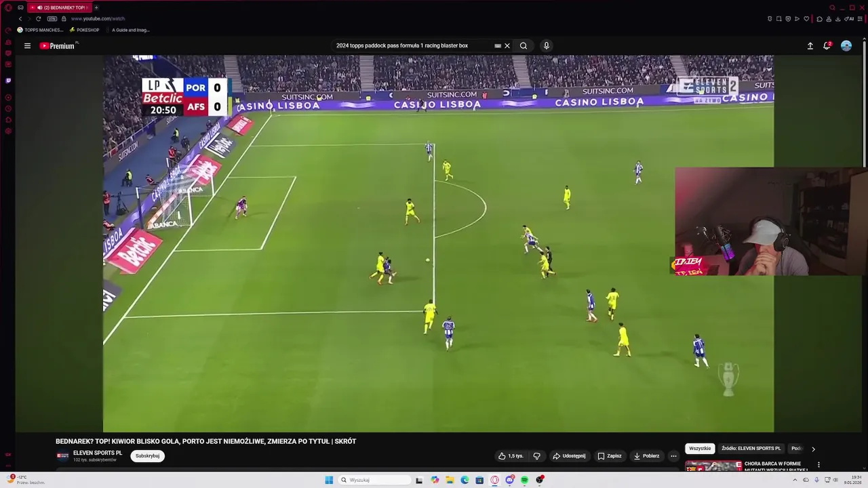Open the YouTube upload/create button
Screen dimensions: 868x488
tap(810, 46)
